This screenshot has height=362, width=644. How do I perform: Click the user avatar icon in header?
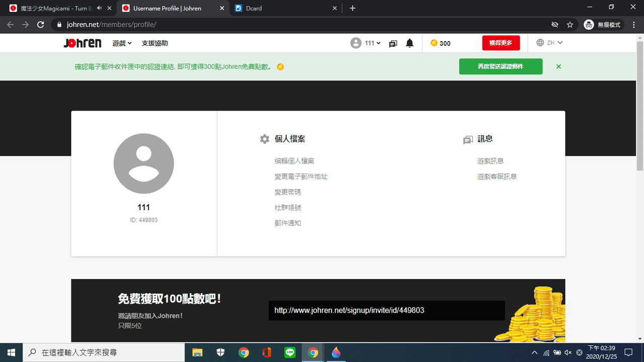[356, 43]
